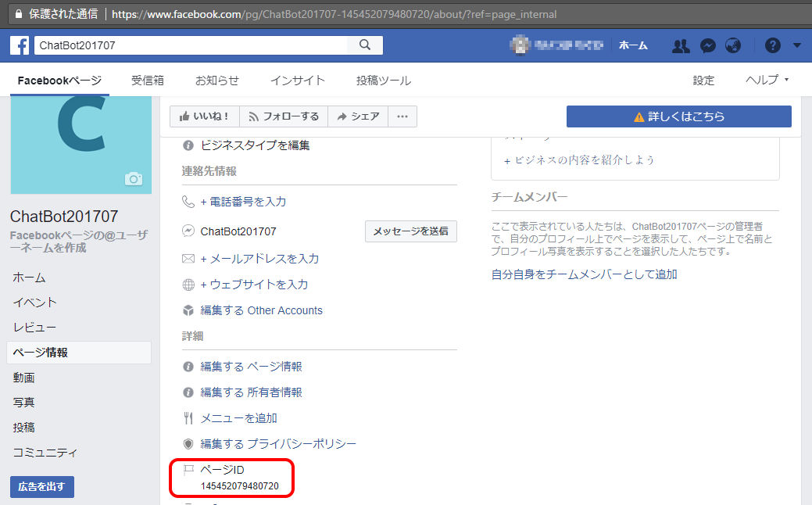812x505 pixels.
Task: Open the more options ellipsis button
Action: (402, 116)
